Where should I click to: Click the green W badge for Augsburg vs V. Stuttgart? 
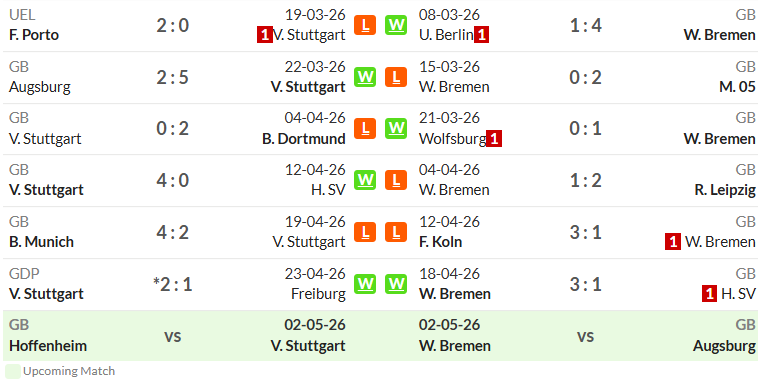(365, 77)
